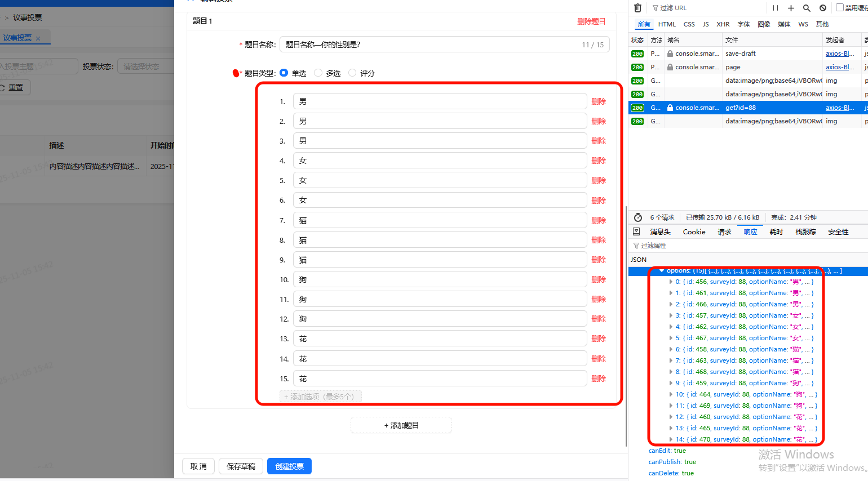Click the stopwatch performance analysis icon

(638, 217)
